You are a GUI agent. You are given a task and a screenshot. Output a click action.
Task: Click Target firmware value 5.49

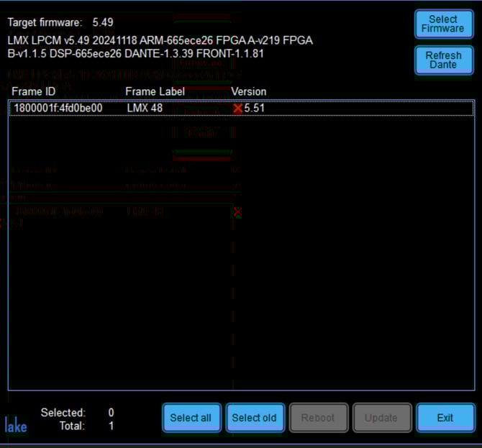pos(103,22)
